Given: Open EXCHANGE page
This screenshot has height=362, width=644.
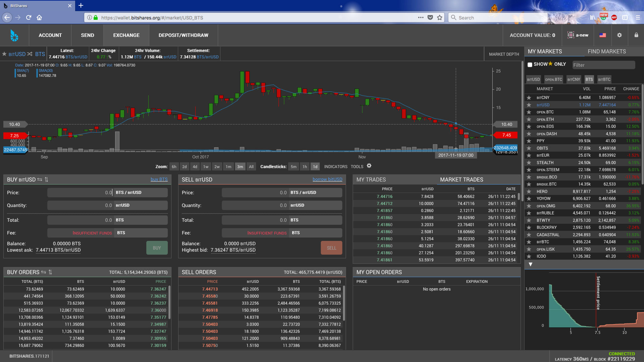Looking at the screenshot, I should click(x=126, y=35).
